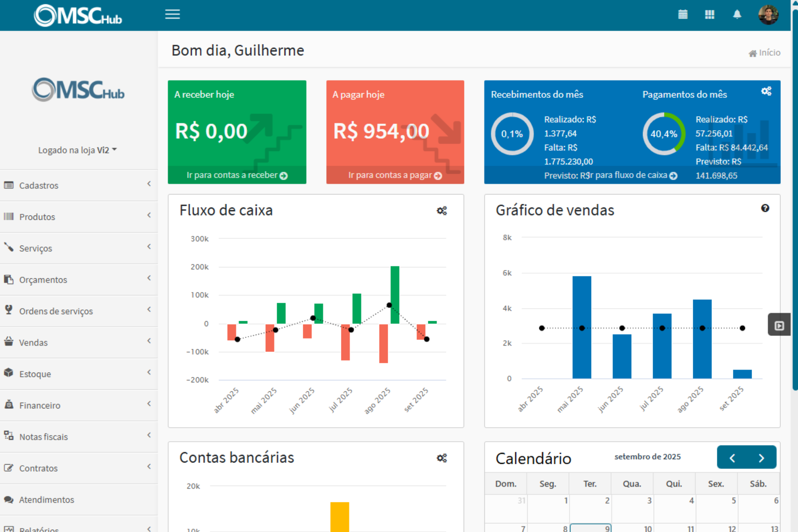Image resolution: width=798 pixels, height=532 pixels.
Task: Click the hamburger menu toggle icon
Action: [172, 14]
